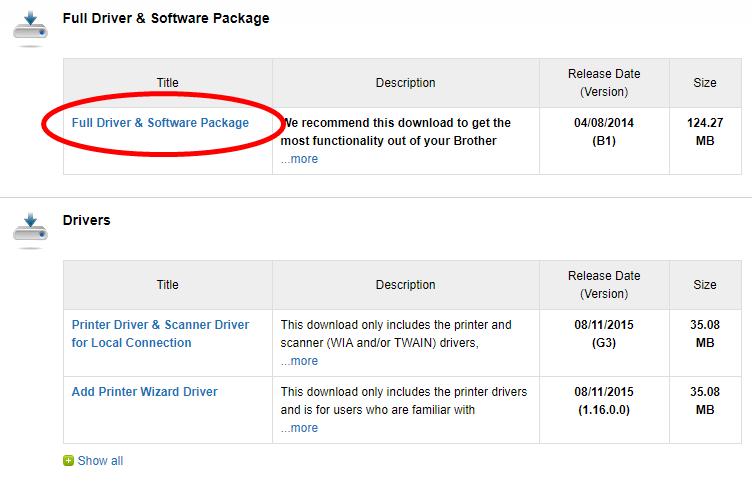Viewport: 752px width, 482px height.
Task: Click the Full Driver & Software Package section heading
Action: [x=166, y=18]
